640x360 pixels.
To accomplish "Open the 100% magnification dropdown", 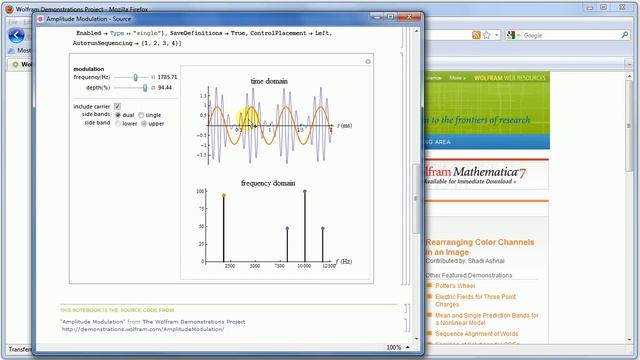I will (x=408, y=347).
